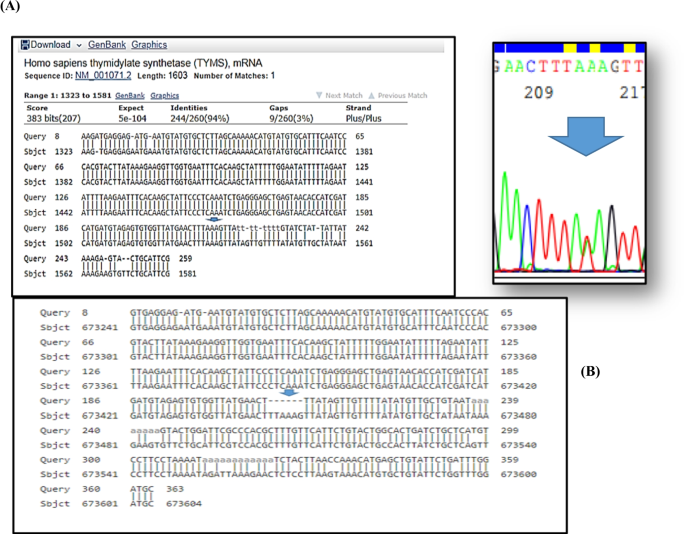Image resolution: width=685 pixels, height=534 pixels.
Task: Select the Query end position 359
Action: [509, 460]
